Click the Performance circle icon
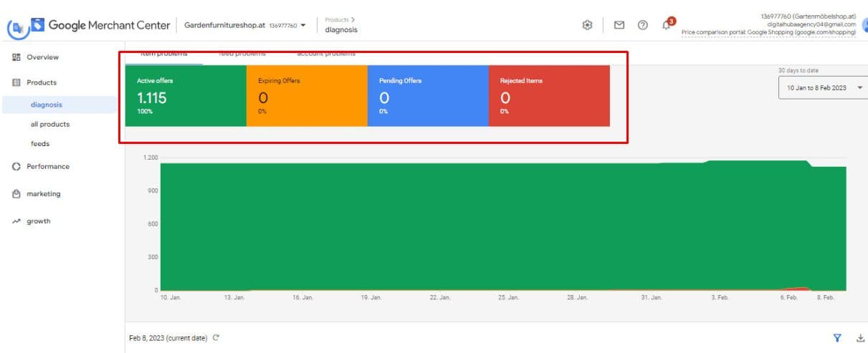This screenshot has height=353, width=868. pos(16,166)
